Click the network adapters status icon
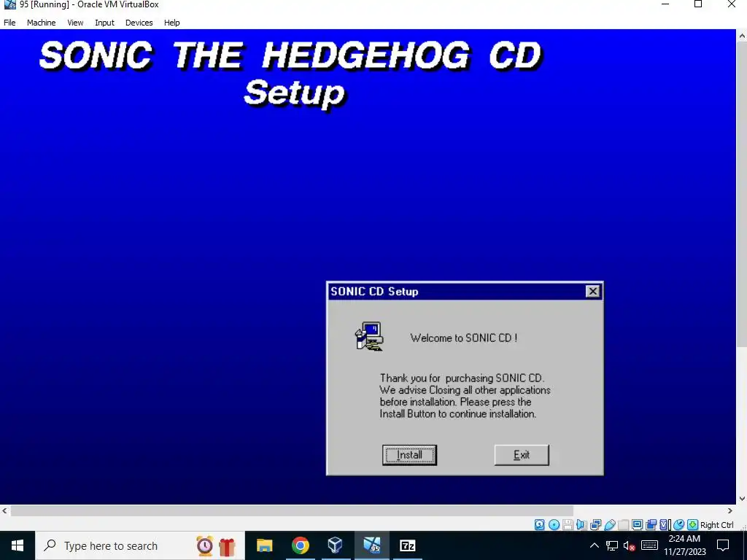Image resolution: width=747 pixels, height=560 pixels. 595,525
